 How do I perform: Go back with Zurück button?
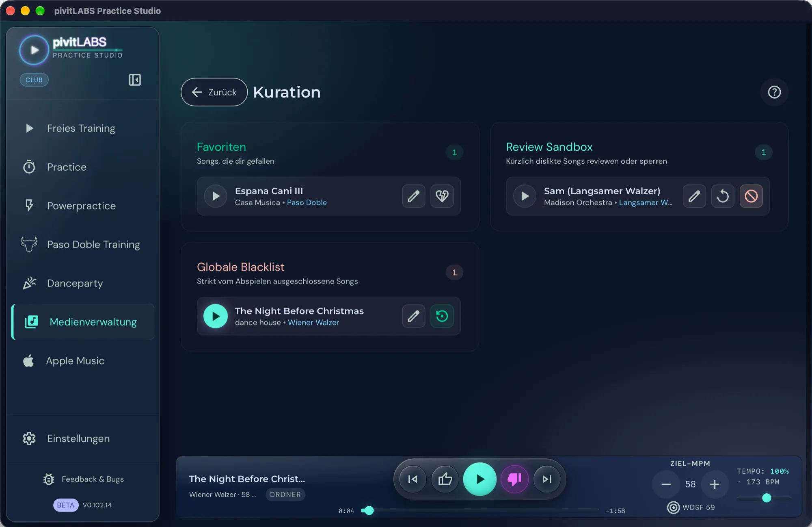coord(214,92)
